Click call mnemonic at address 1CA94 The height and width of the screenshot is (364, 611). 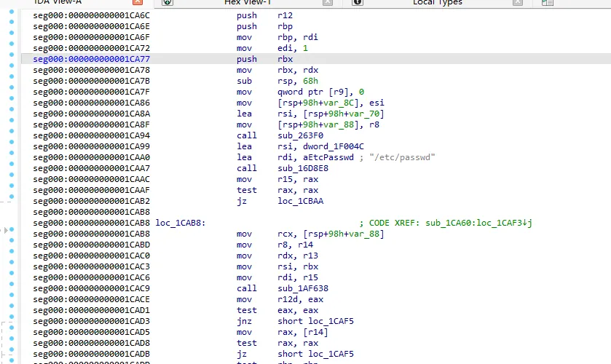tap(247, 135)
